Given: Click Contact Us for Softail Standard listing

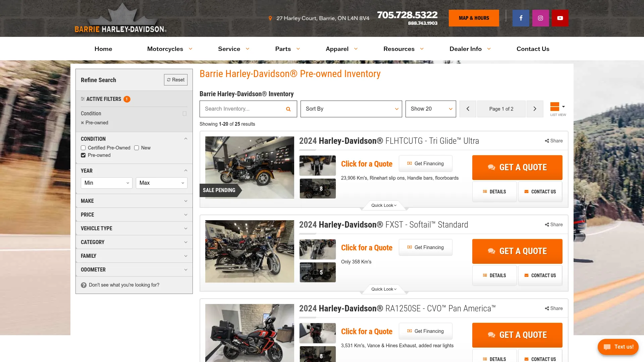Looking at the screenshot, I should (x=540, y=276).
